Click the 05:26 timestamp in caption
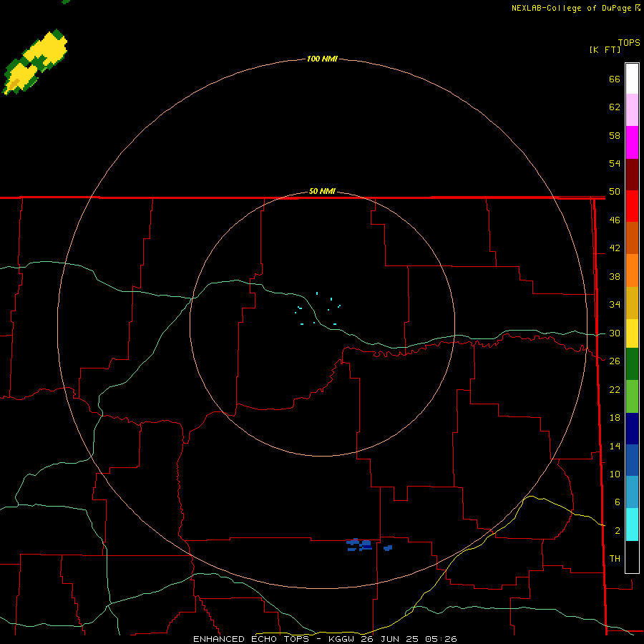This screenshot has width=644, height=644. pyautogui.click(x=441, y=639)
